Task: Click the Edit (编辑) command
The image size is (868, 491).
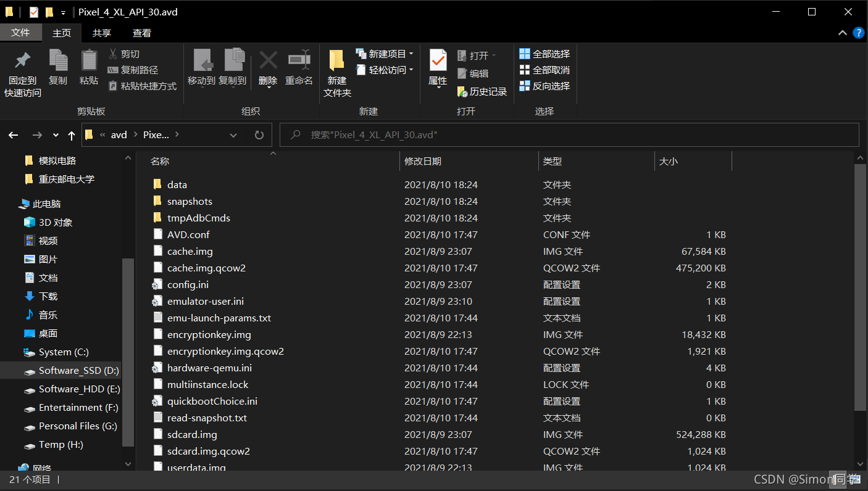Action: [x=473, y=73]
